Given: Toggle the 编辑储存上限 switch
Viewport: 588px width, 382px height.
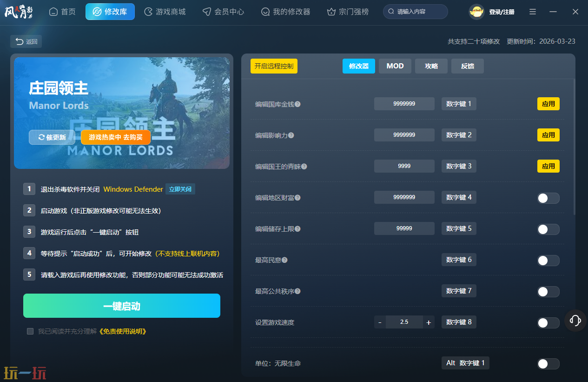Looking at the screenshot, I should (548, 229).
